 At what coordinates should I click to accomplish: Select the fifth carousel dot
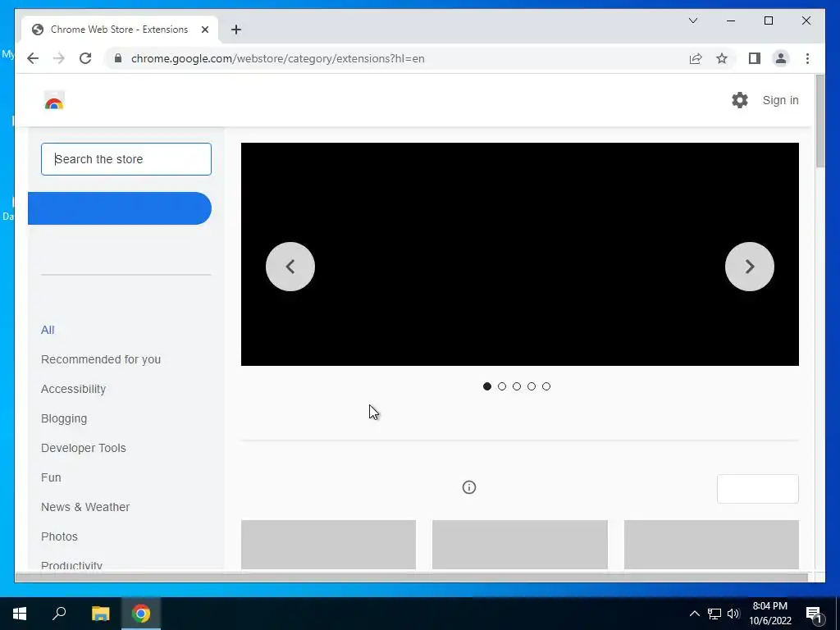[x=546, y=386]
